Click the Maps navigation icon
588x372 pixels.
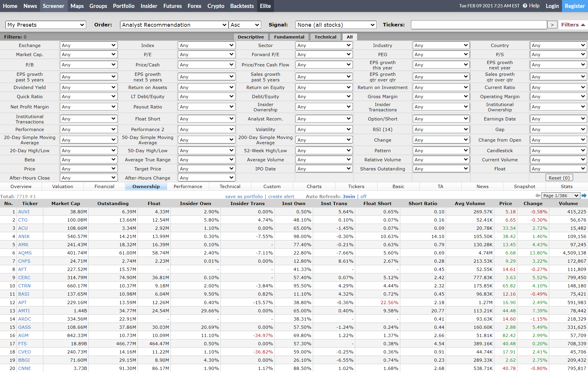pyautogui.click(x=76, y=6)
